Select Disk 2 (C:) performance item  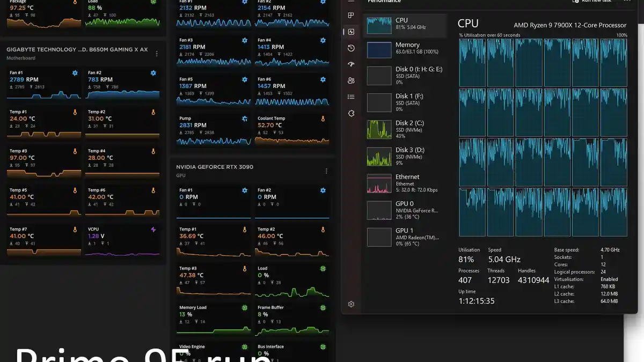405,129
